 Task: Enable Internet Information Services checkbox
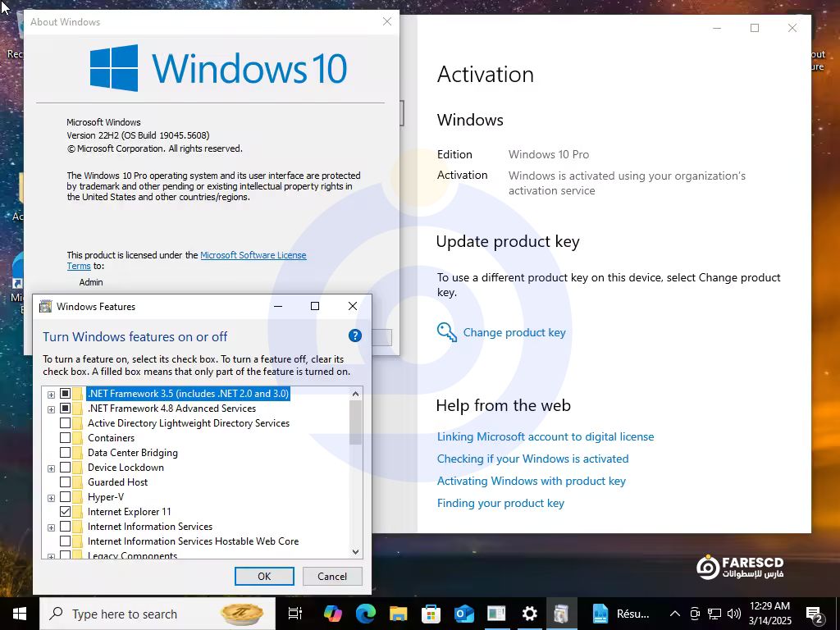(65, 526)
